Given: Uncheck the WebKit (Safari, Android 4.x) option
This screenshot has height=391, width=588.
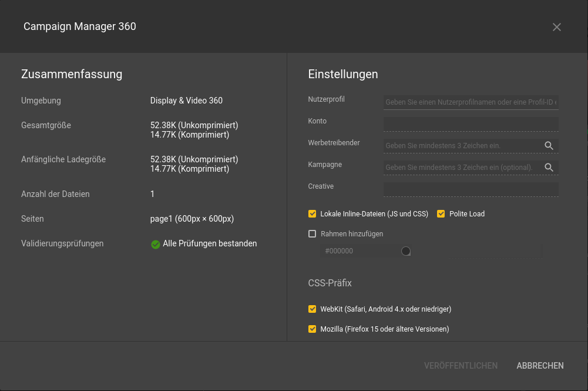Looking at the screenshot, I should pos(312,309).
